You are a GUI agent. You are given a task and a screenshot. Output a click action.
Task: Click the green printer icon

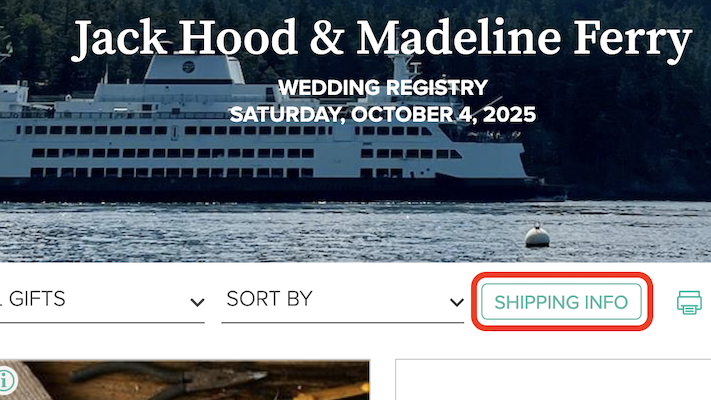coord(689,302)
